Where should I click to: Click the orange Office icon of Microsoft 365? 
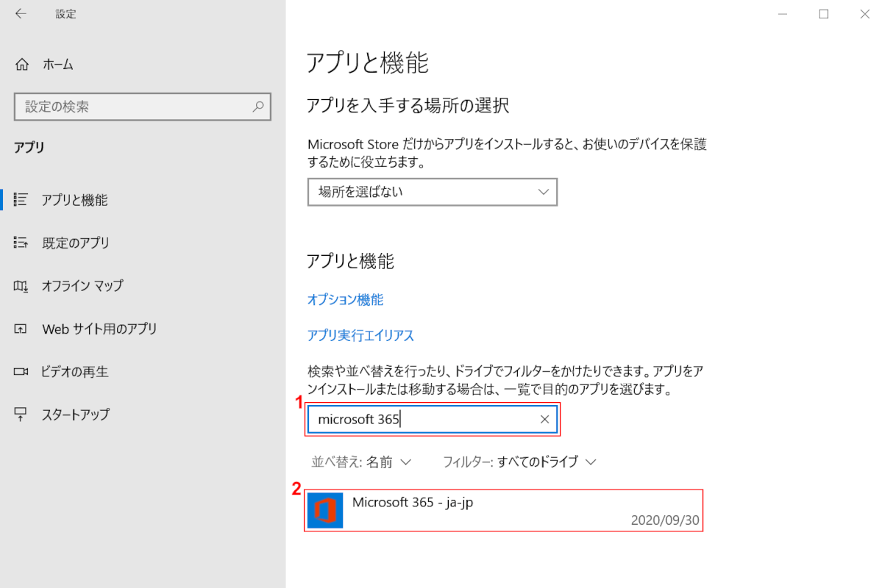[325, 510]
